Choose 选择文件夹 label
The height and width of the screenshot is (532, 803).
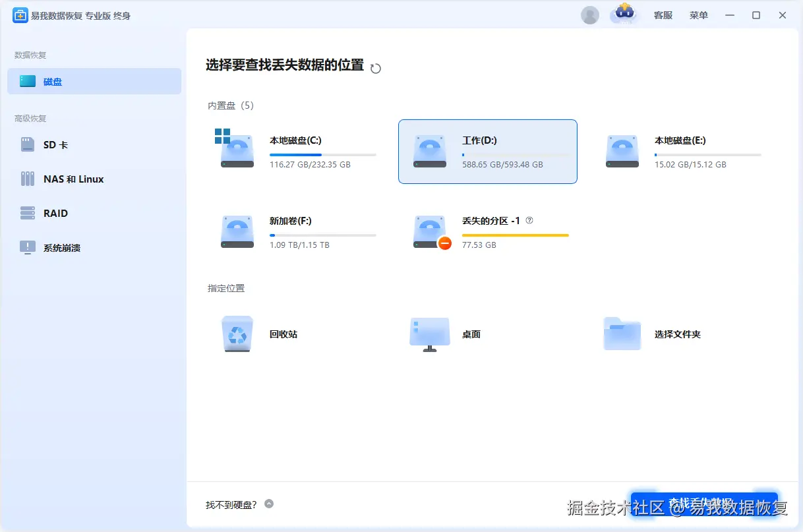click(x=678, y=334)
